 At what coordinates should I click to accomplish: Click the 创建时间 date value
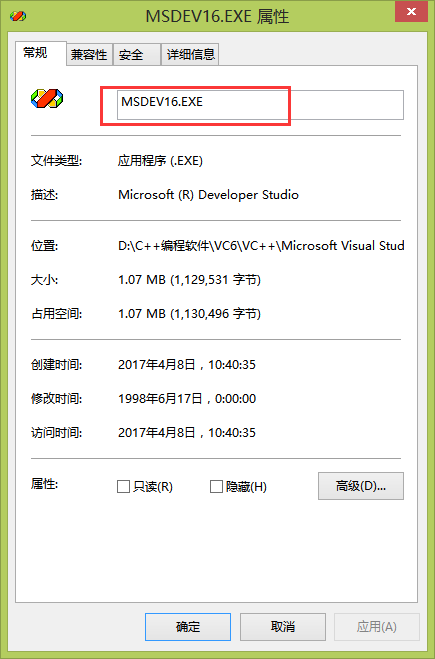187,364
